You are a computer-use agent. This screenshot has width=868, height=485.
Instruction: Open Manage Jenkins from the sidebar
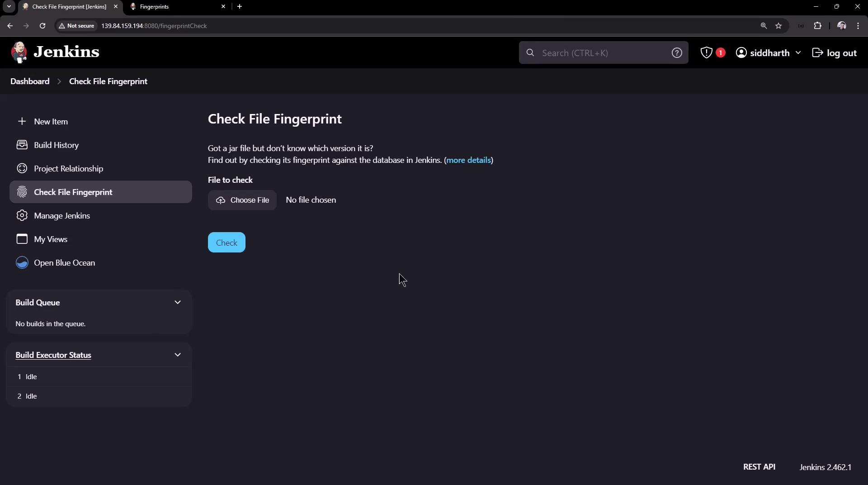tap(100, 215)
